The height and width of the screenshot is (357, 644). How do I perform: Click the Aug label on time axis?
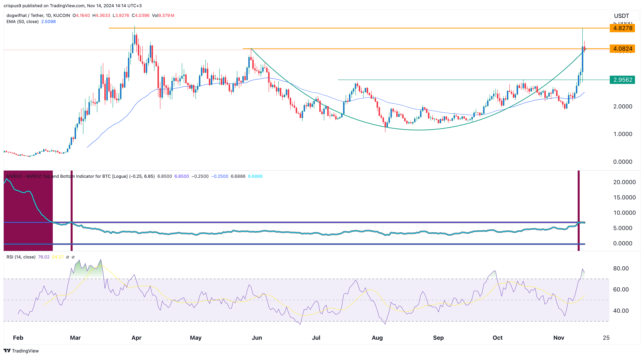pyautogui.click(x=377, y=338)
